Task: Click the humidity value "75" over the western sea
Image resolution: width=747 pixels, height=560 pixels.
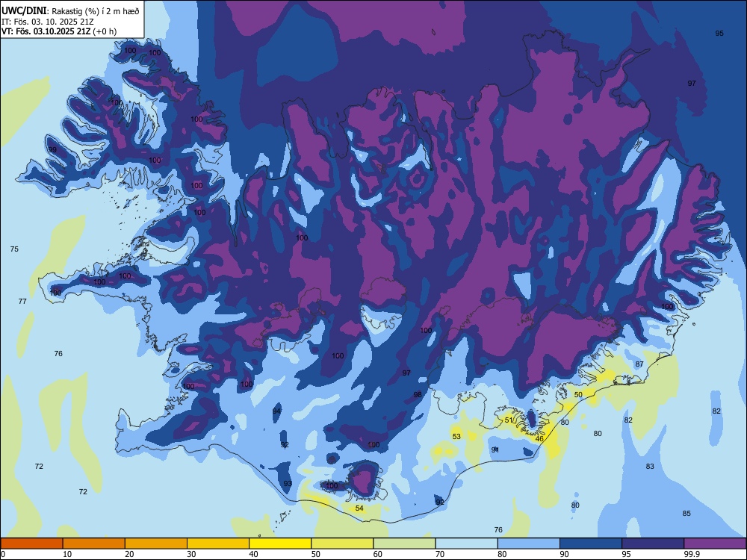Action: [x=14, y=249]
